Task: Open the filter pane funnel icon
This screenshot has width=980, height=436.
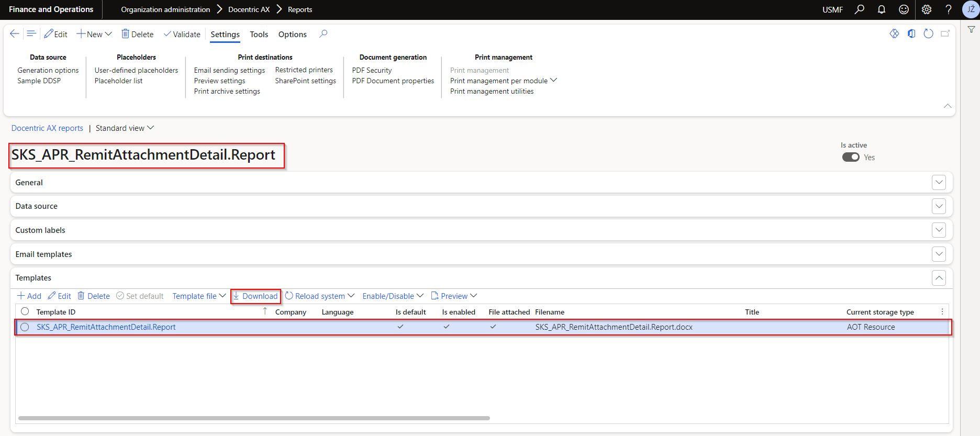Action: (971, 30)
